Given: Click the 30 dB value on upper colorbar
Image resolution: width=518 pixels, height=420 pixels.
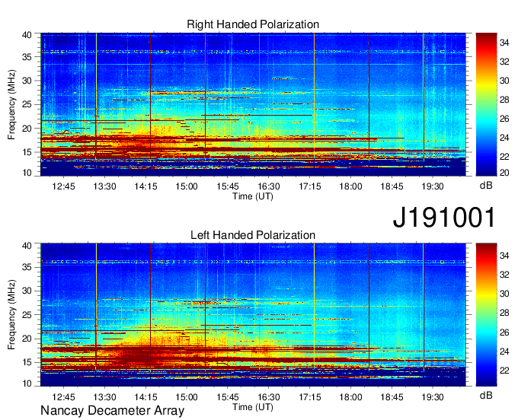Looking at the screenshot, I should [x=504, y=81].
